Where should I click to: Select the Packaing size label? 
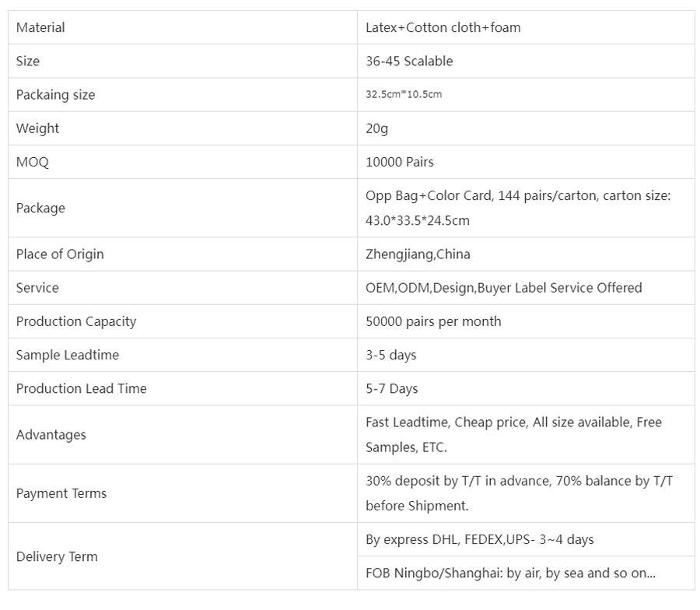pyautogui.click(x=55, y=95)
